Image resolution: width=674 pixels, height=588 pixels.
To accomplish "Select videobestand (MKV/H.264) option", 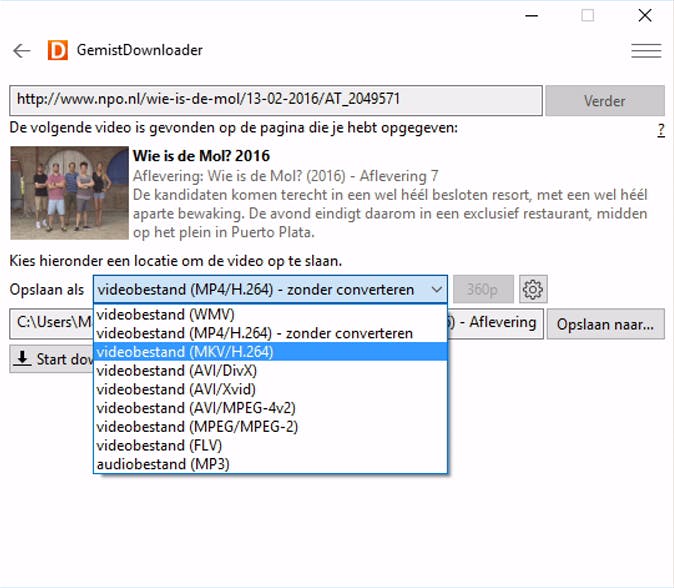I will tap(270, 352).
